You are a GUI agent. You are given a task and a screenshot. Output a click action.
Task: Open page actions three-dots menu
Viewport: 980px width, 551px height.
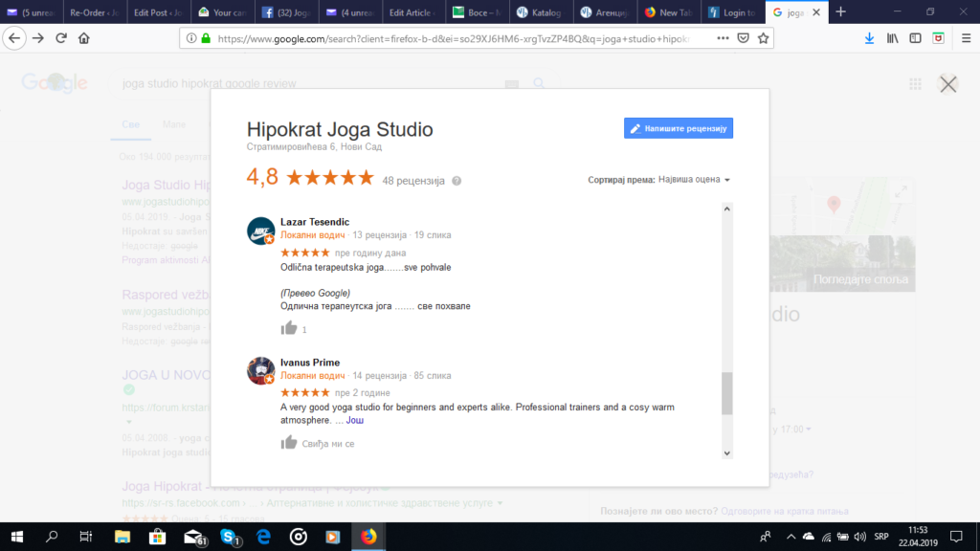click(723, 38)
